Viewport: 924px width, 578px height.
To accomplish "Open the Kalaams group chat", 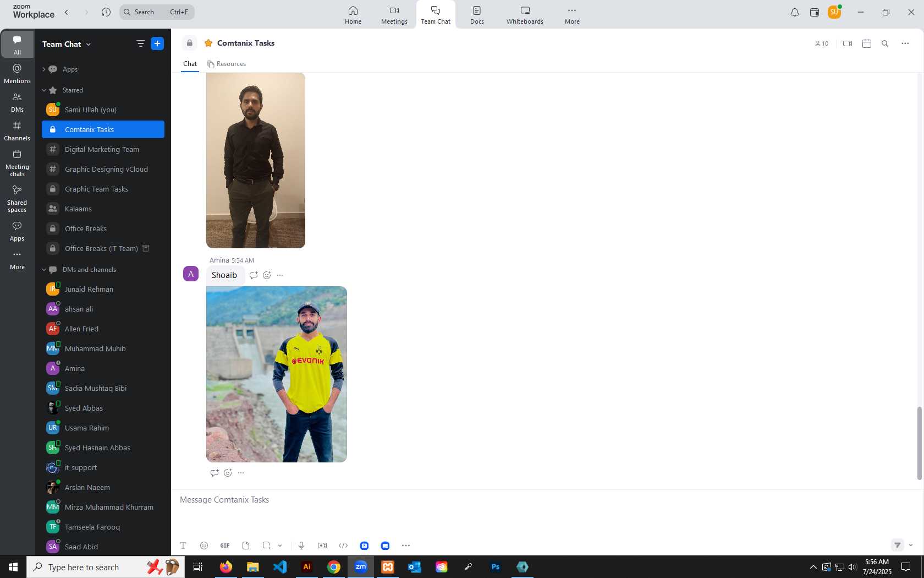I will [x=103, y=209].
